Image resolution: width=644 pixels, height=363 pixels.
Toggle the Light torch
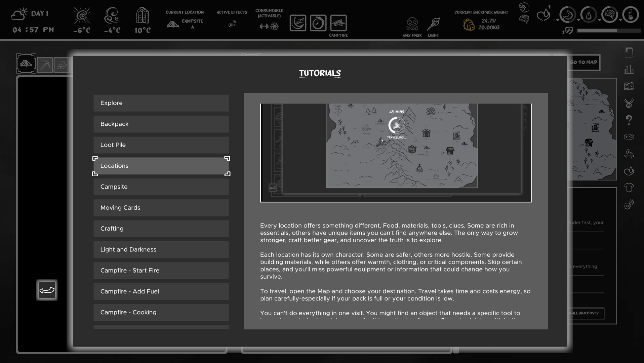point(433,25)
